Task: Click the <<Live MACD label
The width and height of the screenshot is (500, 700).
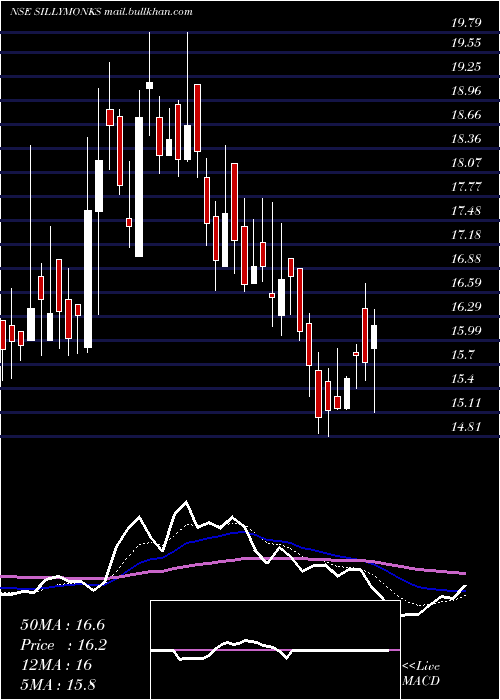Action: pyautogui.click(x=421, y=674)
